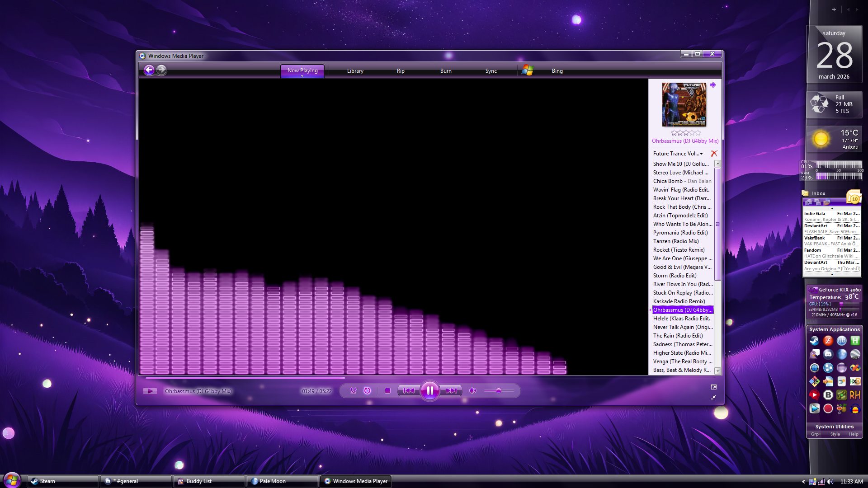The image size is (868, 488).
Task: Click the arrow next to the album art
Action: (713, 85)
